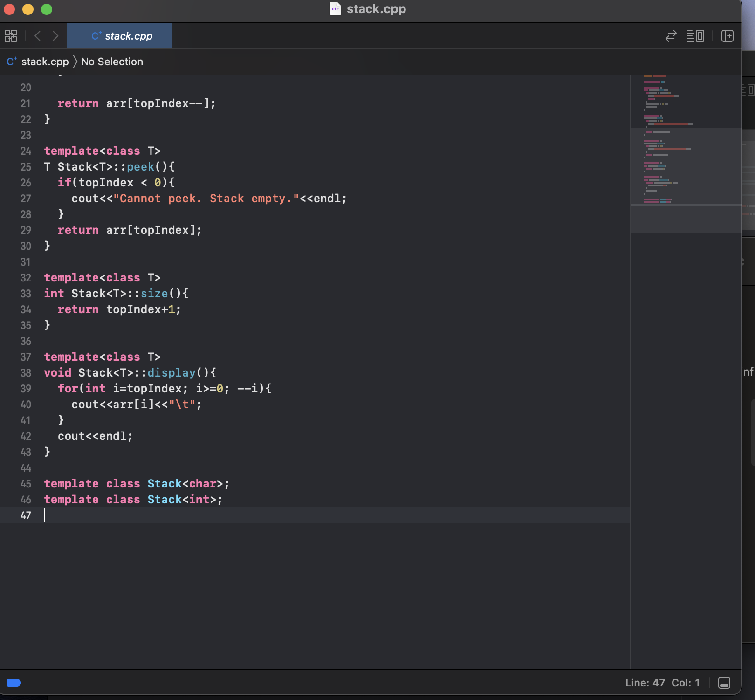Screen dimensions: 755x700
Task: Add a new split editor with the plus icon
Action: pyautogui.click(x=727, y=36)
